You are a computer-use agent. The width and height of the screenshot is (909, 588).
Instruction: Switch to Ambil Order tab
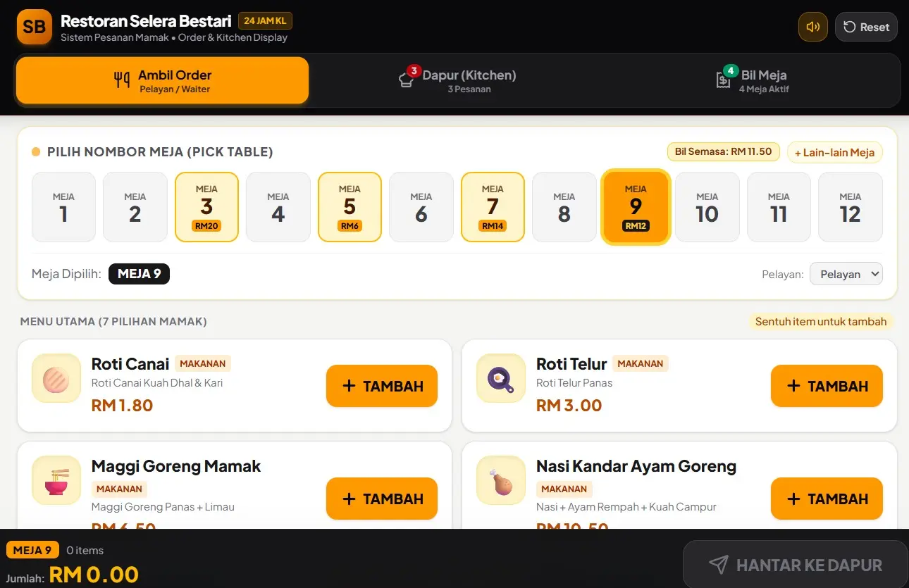click(x=162, y=80)
